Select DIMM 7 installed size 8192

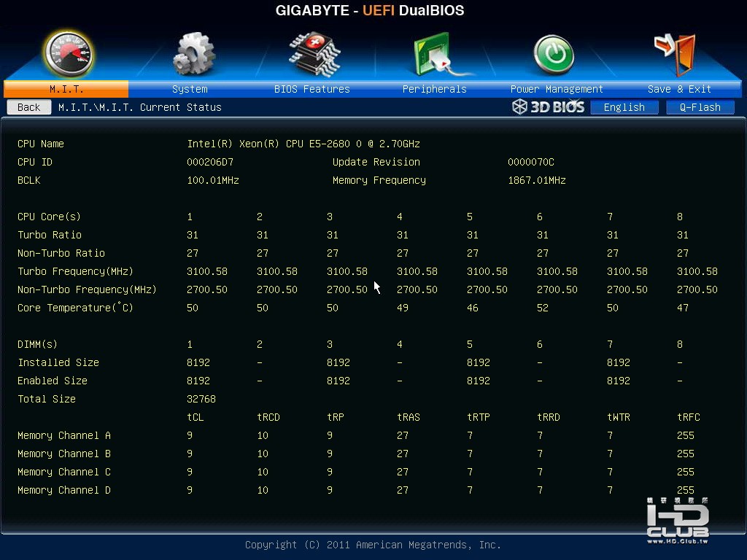619,362
